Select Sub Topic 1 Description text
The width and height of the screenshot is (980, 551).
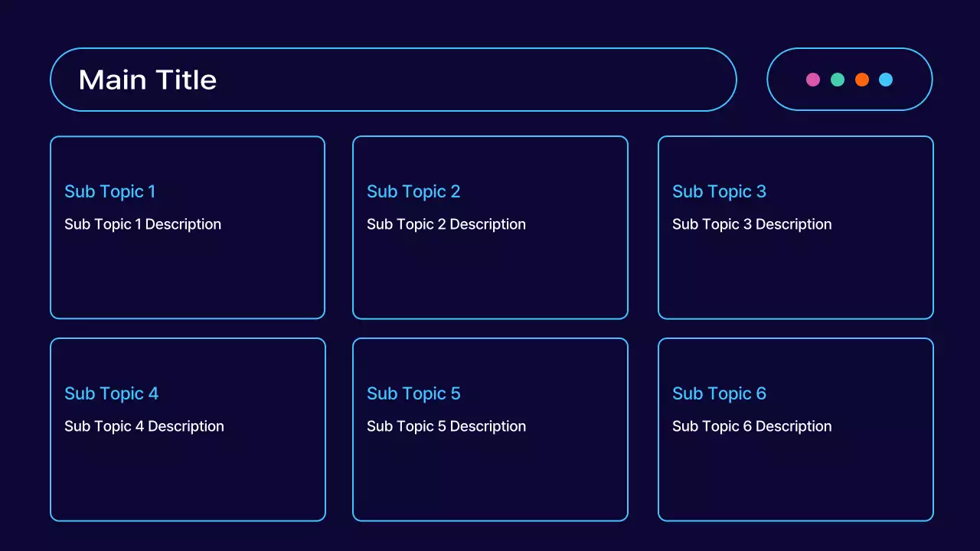point(143,224)
